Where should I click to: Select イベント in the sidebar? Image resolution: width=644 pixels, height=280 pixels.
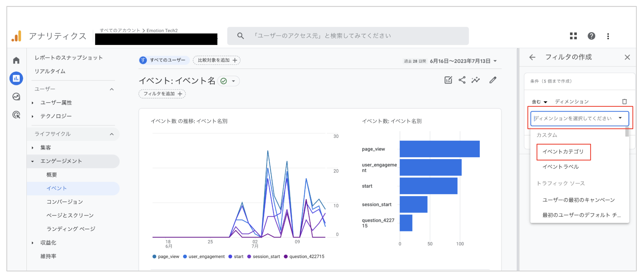(x=73, y=188)
